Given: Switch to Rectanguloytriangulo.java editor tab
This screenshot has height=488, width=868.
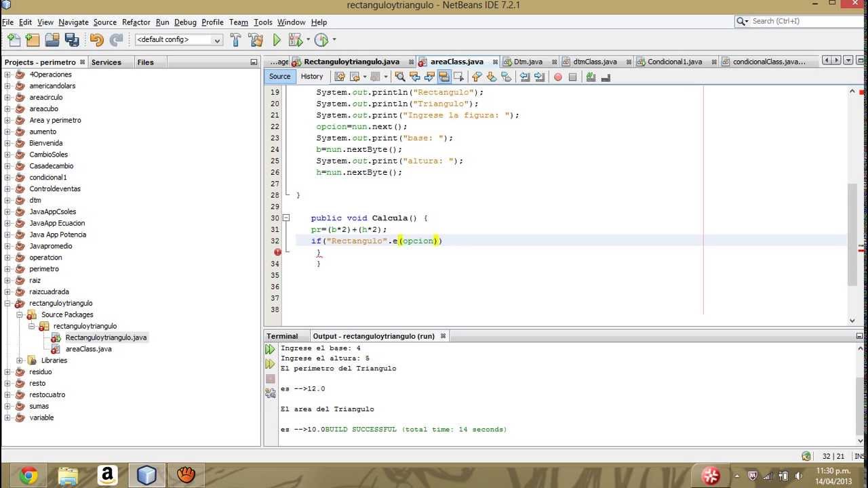Looking at the screenshot, I should [x=351, y=62].
